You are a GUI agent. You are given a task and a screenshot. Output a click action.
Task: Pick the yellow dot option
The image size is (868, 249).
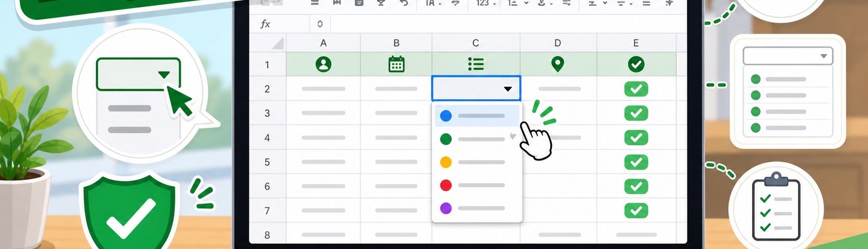click(476, 162)
